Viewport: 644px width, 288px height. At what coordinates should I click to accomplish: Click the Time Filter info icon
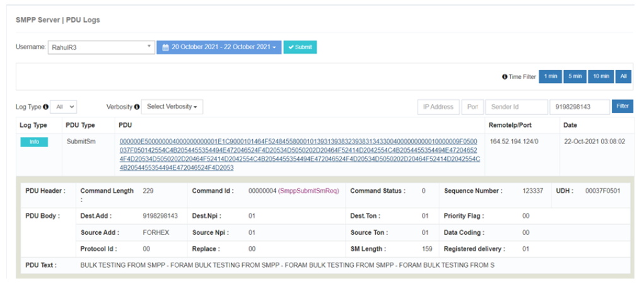tap(505, 77)
